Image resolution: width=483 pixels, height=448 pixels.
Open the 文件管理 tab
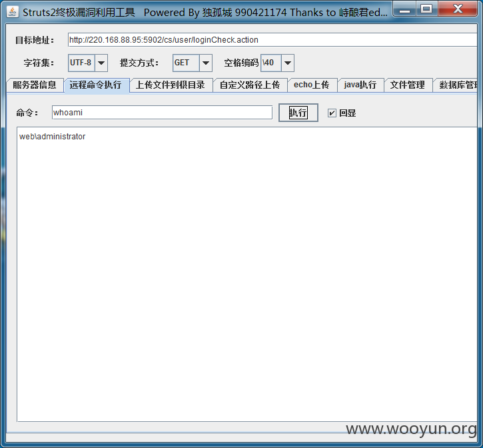(x=408, y=85)
